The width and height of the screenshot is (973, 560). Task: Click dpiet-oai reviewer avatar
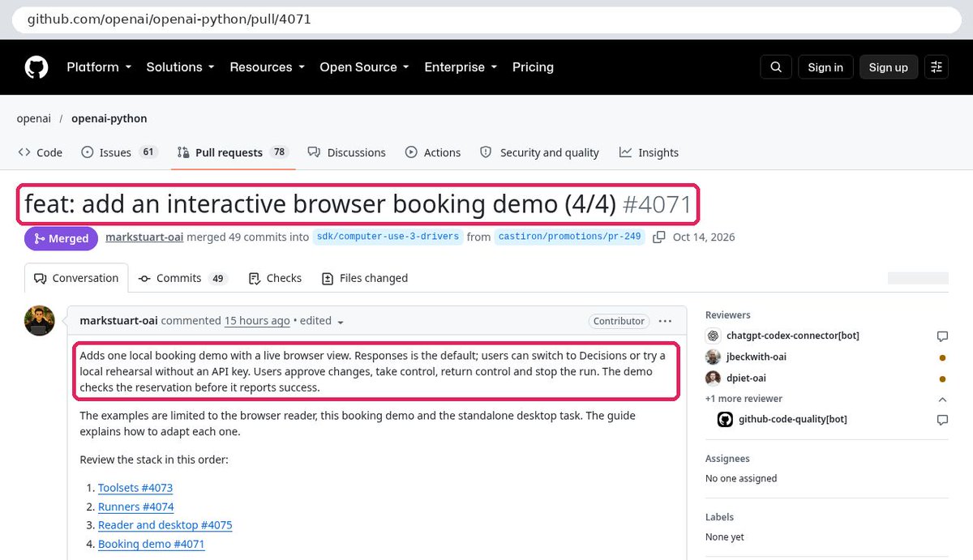pyautogui.click(x=713, y=378)
